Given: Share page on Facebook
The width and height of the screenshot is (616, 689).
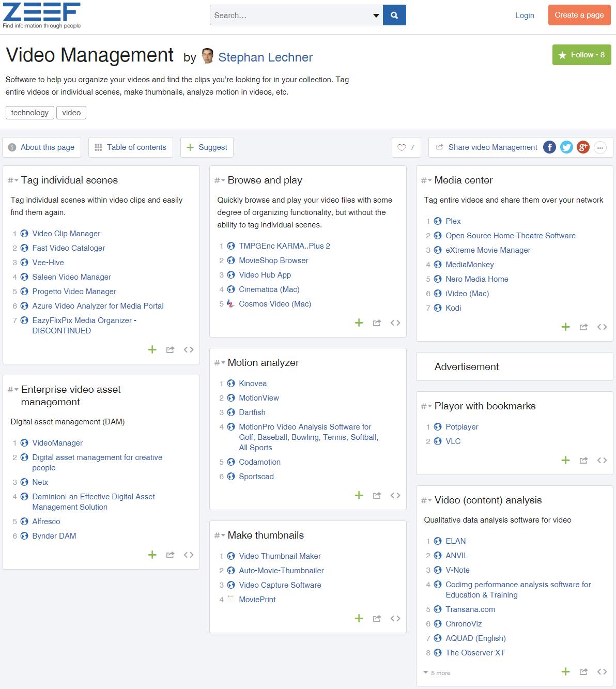Looking at the screenshot, I should (549, 147).
